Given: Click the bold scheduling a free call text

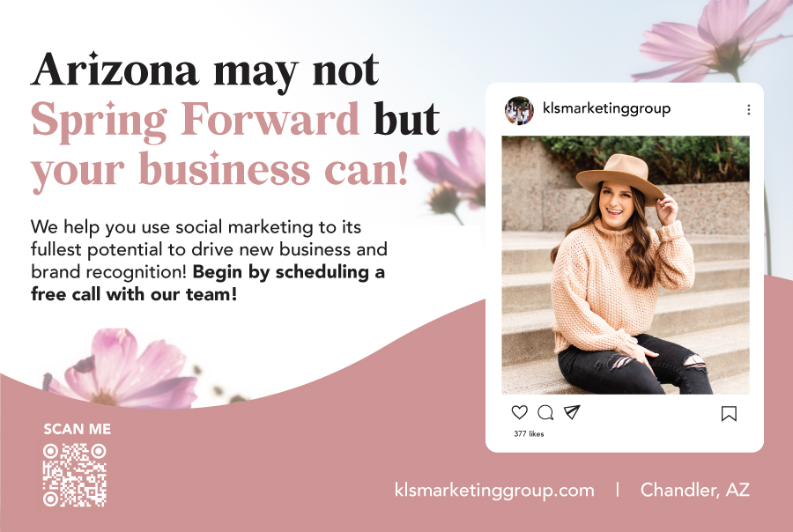Looking at the screenshot, I should click(x=207, y=284).
